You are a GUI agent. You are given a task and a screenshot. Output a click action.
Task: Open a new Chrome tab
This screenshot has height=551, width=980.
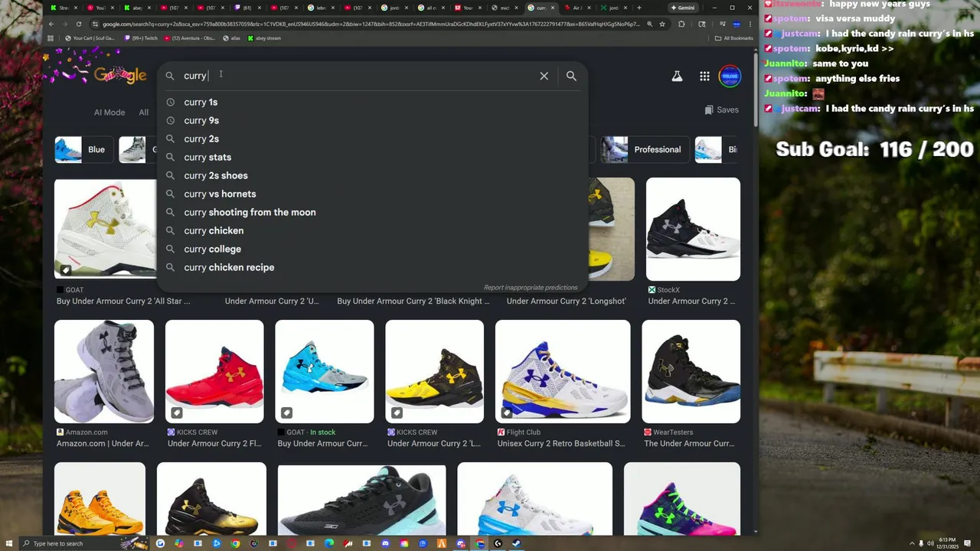pyautogui.click(x=639, y=8)
